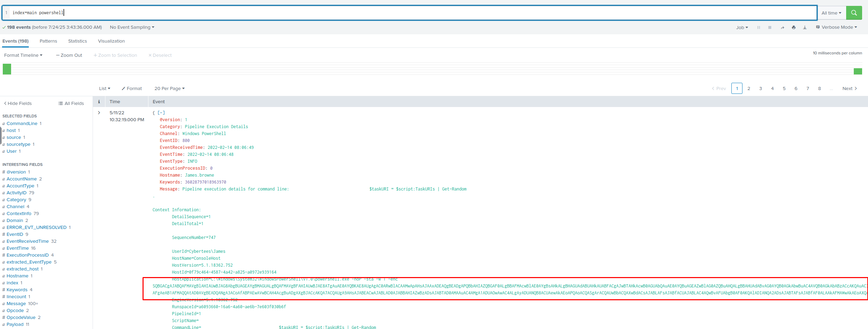
Task: Click the Keywords value 36028797018963970
Action: 205,182
